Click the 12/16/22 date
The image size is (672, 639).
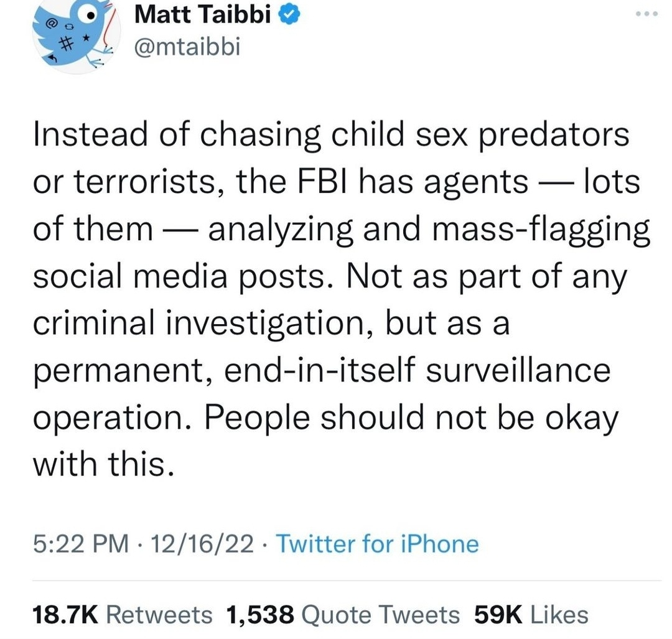[x=207, y=544]
